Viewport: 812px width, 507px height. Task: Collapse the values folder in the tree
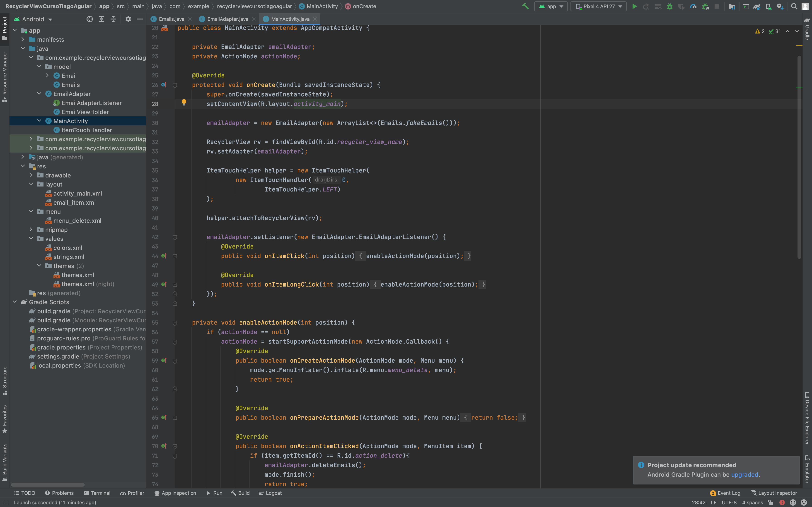(x=31, y=239)
